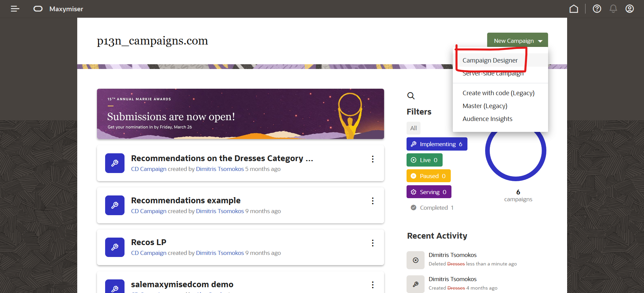Click the wrench icon for Recommendations example

pos(115,205)
